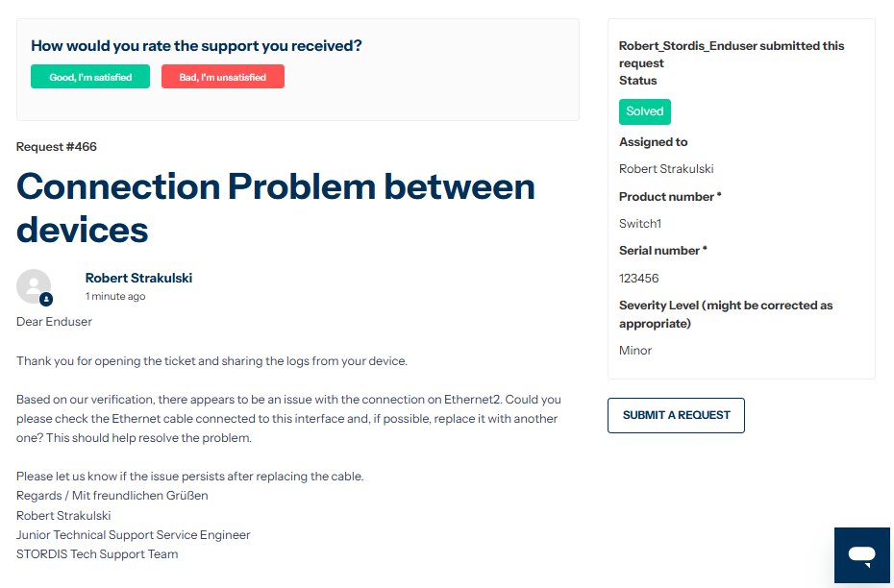Open Robert Strakulski author name link

tap(138, 278)
